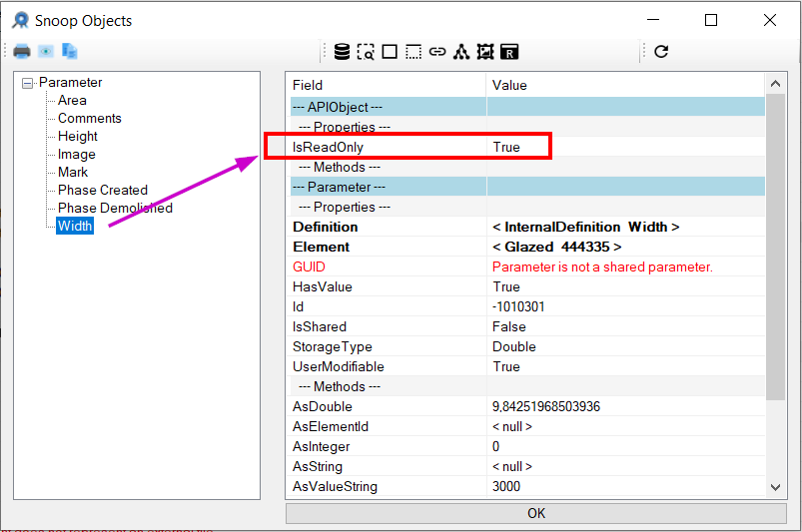Click the dependent elements hierarchy icon
This screenshot has height=532, width=802.
[x=461, y=52]
